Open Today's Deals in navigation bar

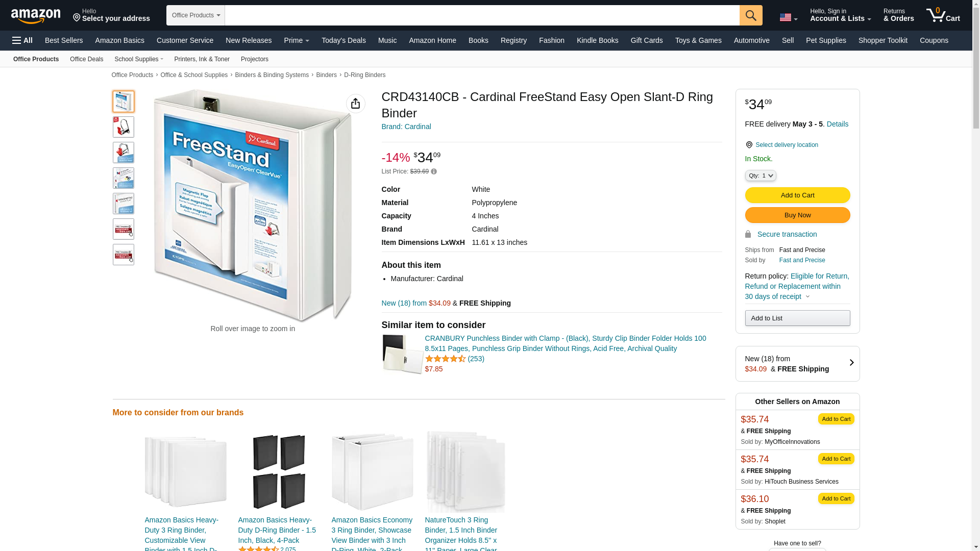click(344, 40)
